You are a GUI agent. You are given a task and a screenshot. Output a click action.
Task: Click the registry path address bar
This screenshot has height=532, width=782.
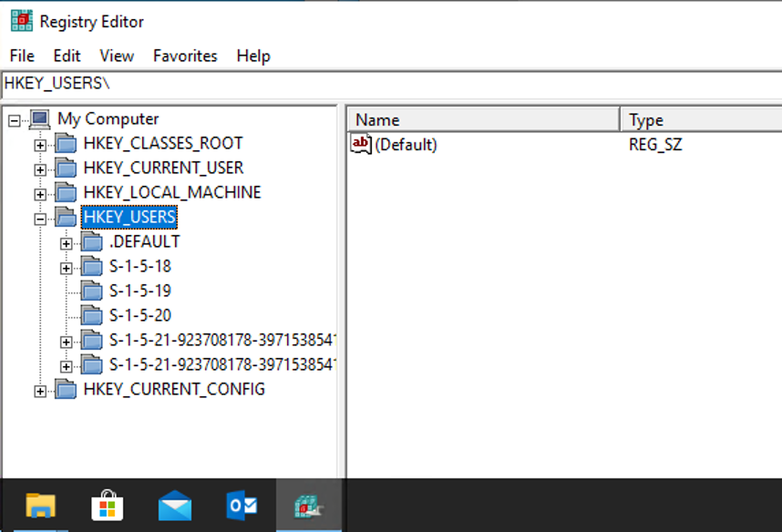point(392,83)
